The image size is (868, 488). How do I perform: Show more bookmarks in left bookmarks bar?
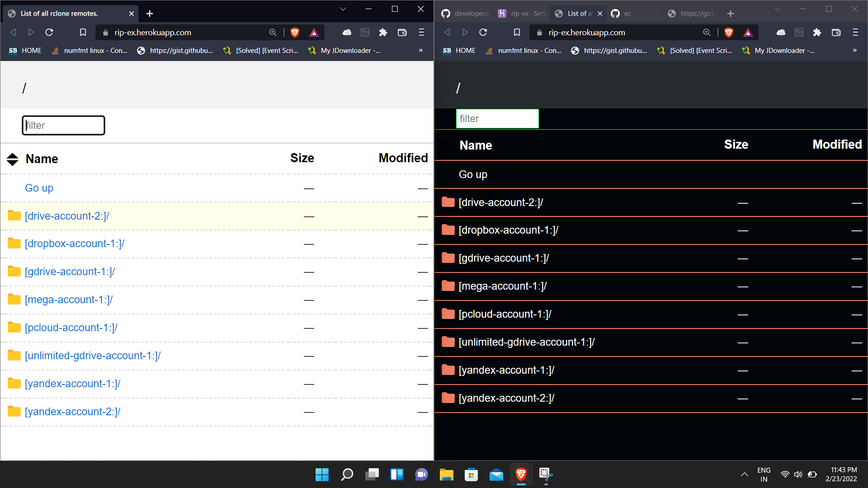(421, 51)
